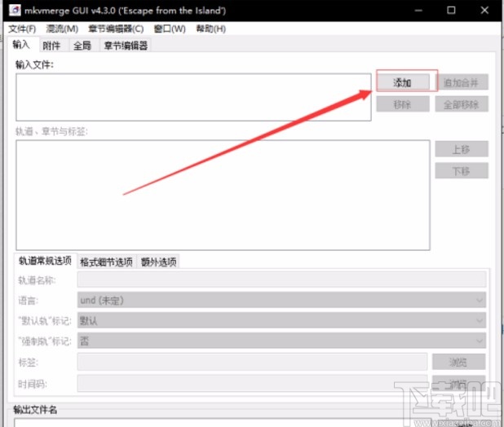Viewport: 504px width, 427px height.
Task: Switch to the 输入 tab
Action: pyautogui.click(x=21, y=45)
